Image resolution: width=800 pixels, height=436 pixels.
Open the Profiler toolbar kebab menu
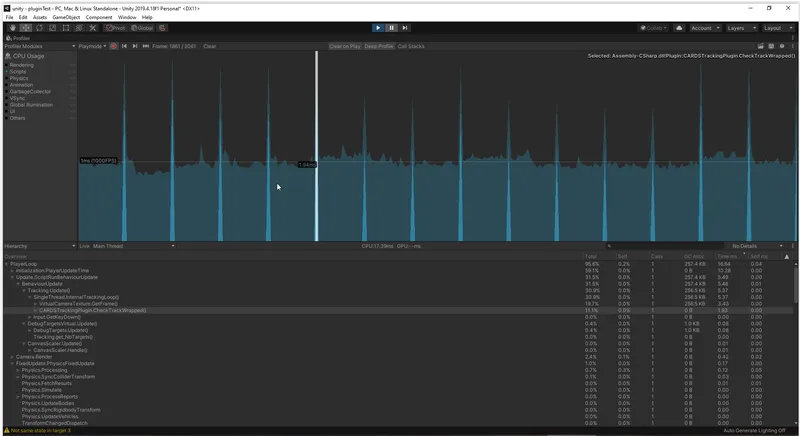coord(792,46)
